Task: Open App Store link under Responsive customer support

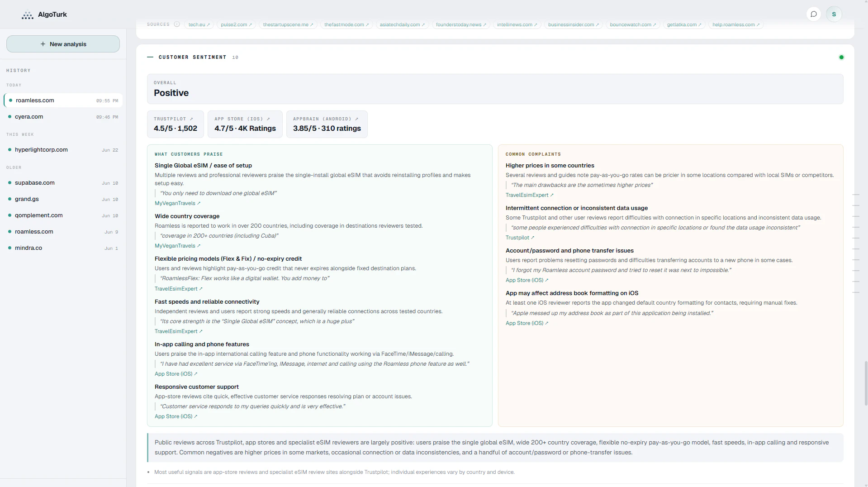Action: click(x=176, y=416)
